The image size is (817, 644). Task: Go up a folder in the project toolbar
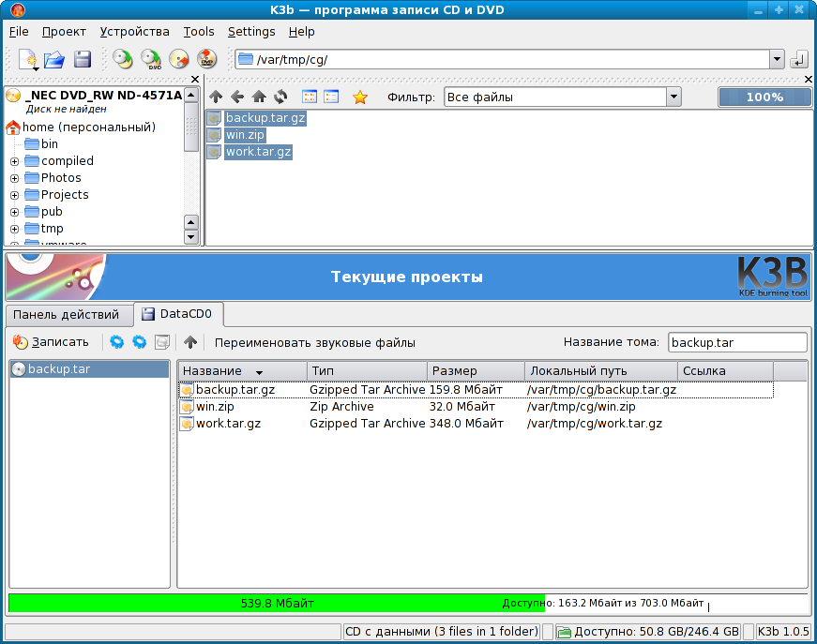(190, 342)
